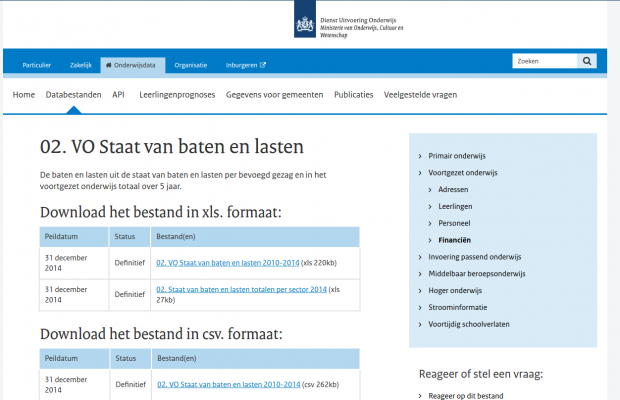620x400 pixels.
Task: Click the external link icon beside Inburgeren
Action: tap(263, 65)
